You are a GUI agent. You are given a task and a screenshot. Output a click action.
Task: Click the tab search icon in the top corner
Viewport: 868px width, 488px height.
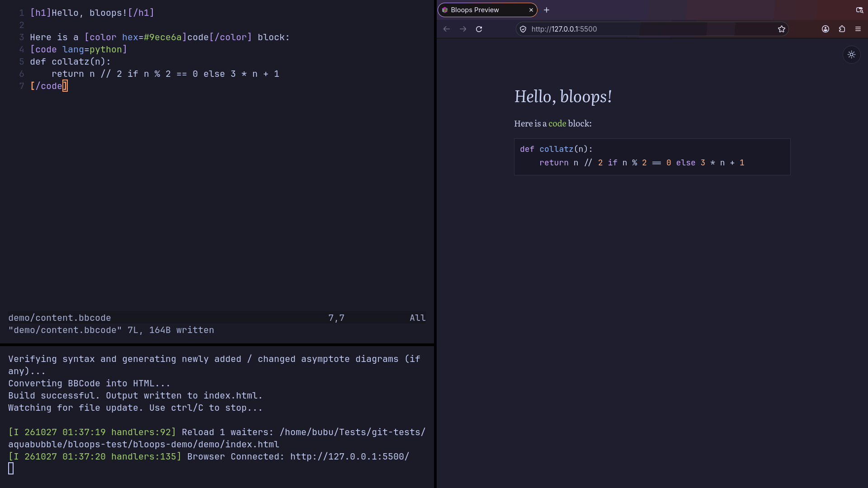click(859, 10)
